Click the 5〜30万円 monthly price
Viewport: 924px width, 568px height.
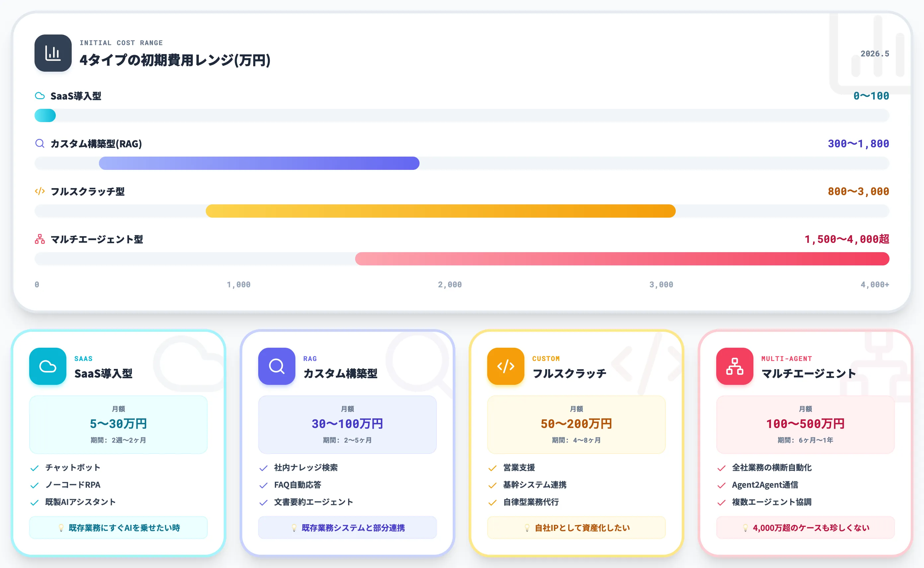[x=118, y=424]
